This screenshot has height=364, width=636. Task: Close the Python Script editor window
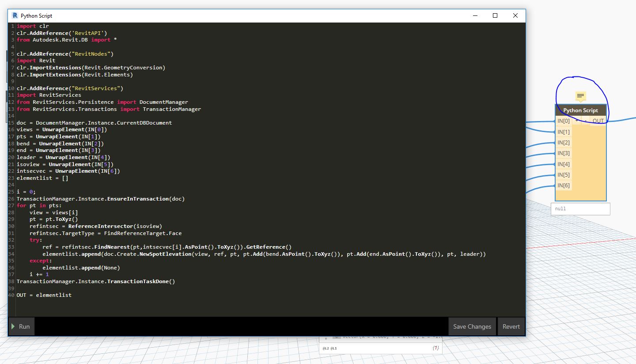tap(515, 15)
